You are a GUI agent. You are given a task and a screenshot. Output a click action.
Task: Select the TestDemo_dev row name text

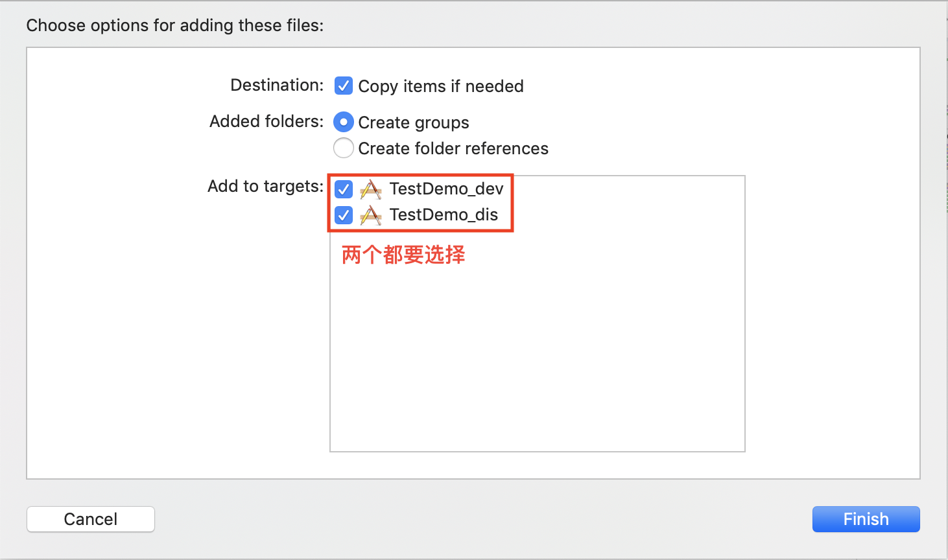coord(446,189)
